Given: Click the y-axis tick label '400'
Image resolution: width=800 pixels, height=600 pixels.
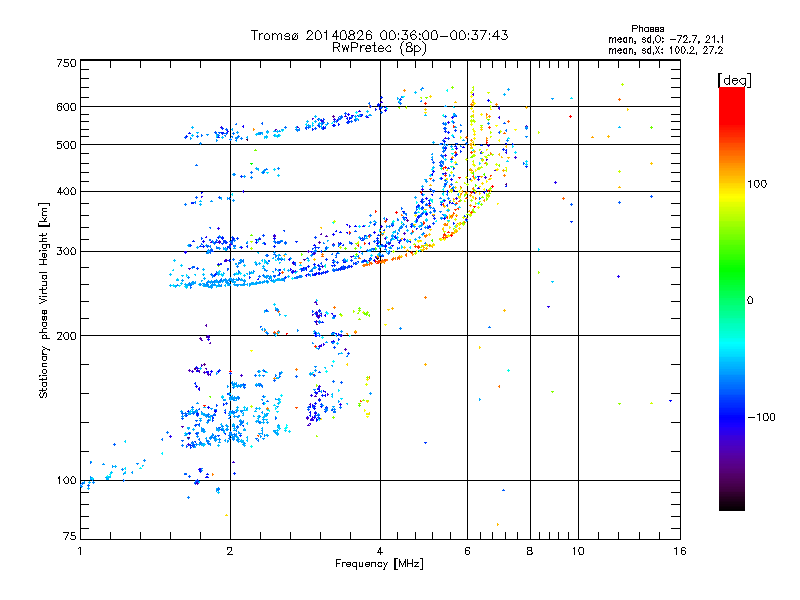Looking at the screenshot, I should click(66, 192).
